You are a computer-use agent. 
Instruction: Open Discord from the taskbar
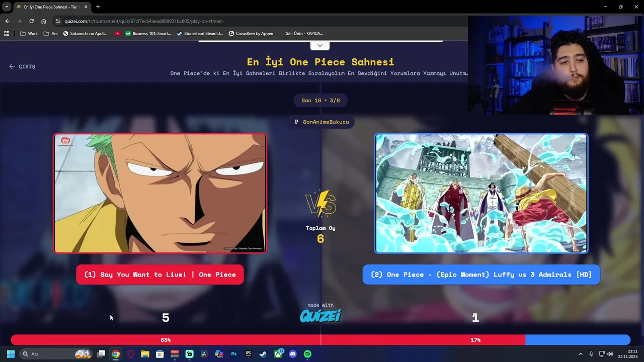point(293,354)
